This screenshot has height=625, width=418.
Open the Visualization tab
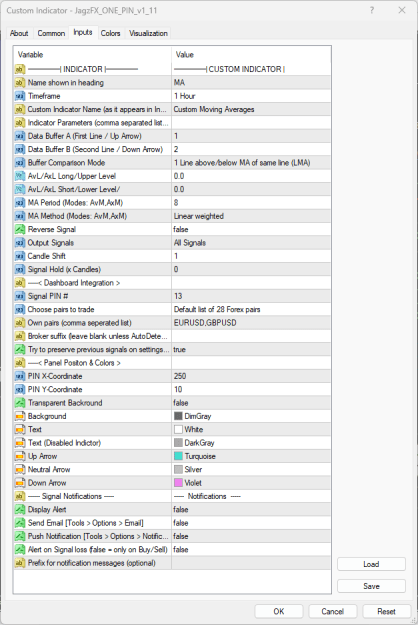(148, 33)
